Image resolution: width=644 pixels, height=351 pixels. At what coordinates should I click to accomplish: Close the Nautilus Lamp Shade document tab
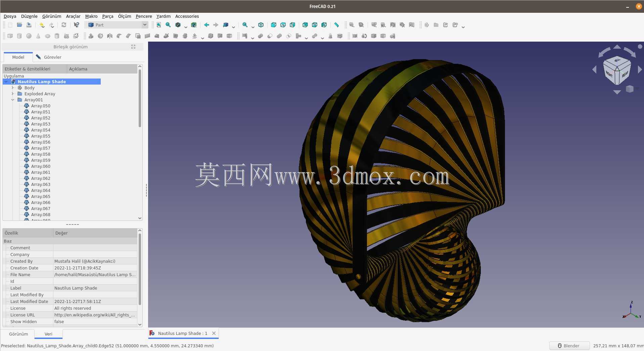click(x=214, y=333)
